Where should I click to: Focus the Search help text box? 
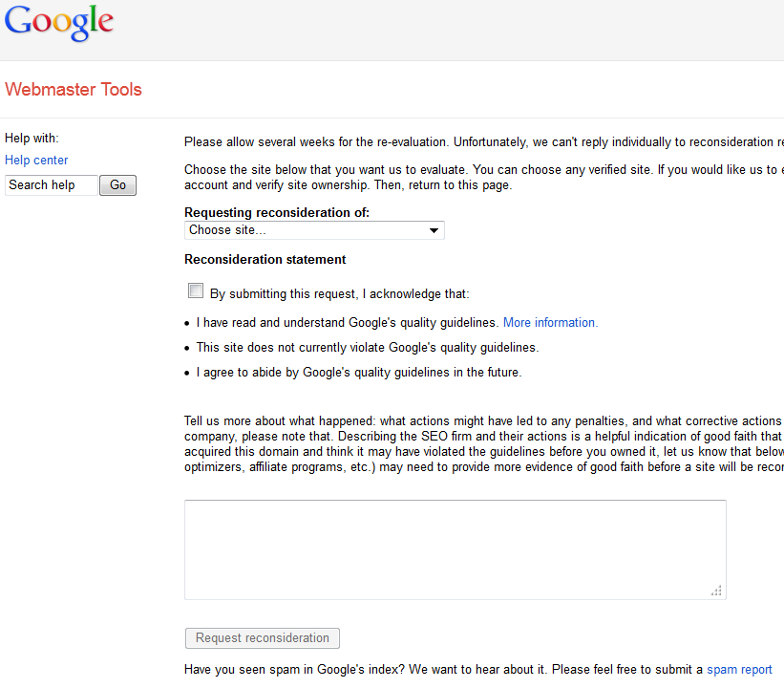coord(51,185)
